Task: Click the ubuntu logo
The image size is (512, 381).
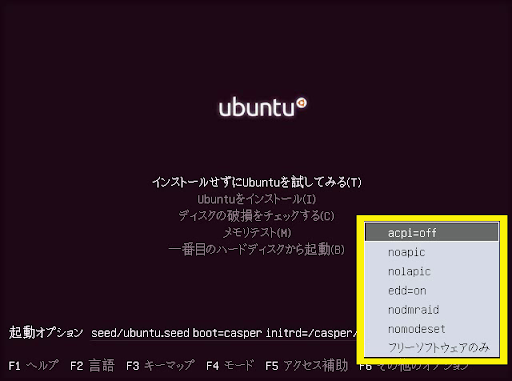Action: coord(263,107)
